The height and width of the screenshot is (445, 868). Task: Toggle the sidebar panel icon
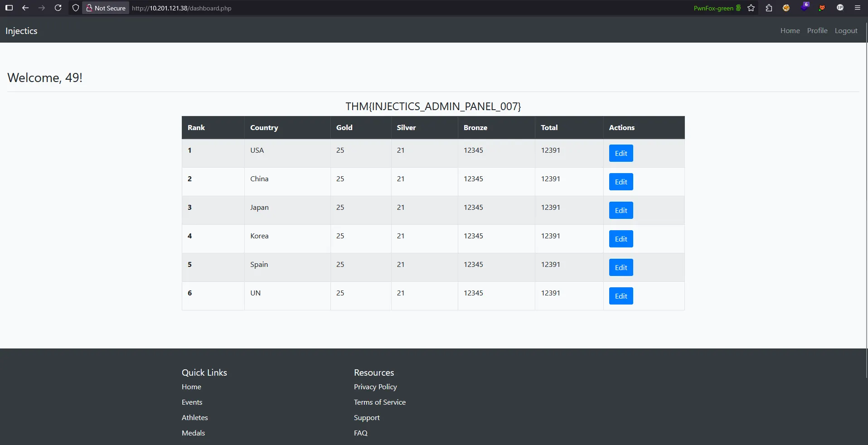(9, 8)
